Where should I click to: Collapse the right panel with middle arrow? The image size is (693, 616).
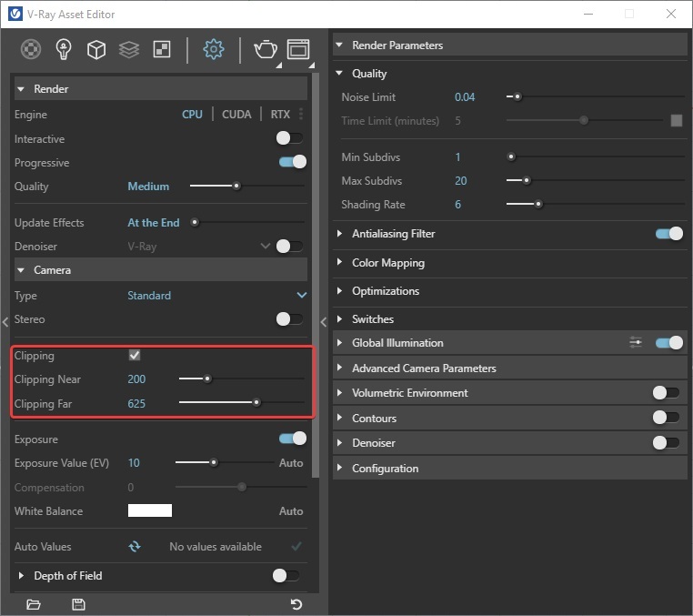(x=324, y=322)
